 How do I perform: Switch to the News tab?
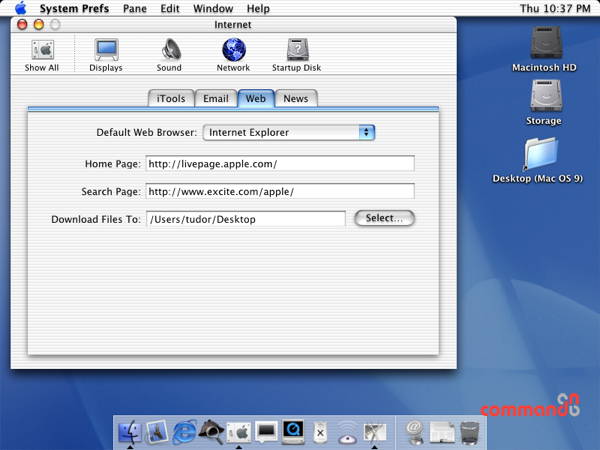tap(296, 99)
